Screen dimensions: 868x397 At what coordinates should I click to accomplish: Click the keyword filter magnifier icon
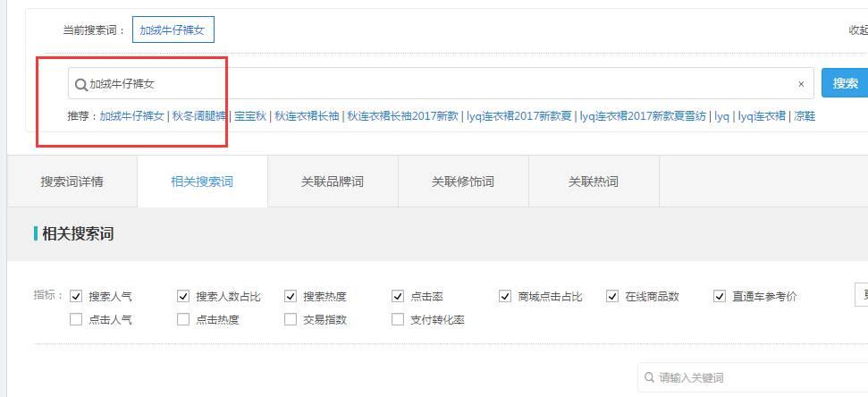(649, 377)
